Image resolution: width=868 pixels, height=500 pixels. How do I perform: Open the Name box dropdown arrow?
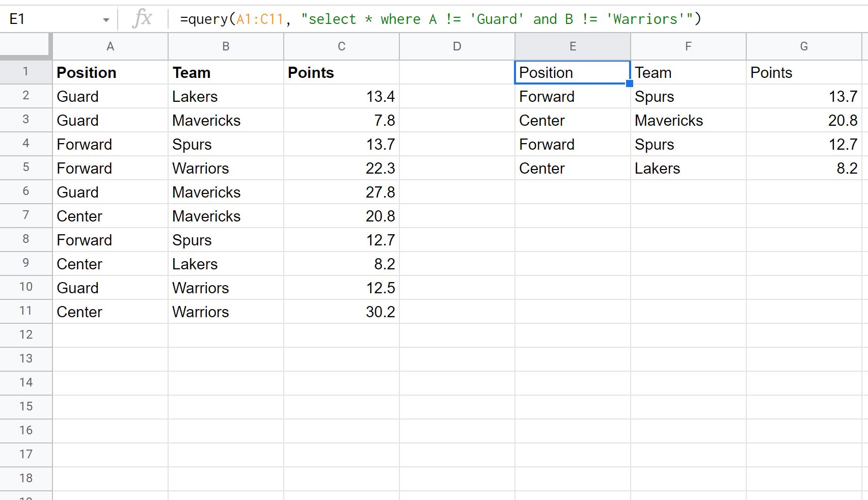(106, 20)
